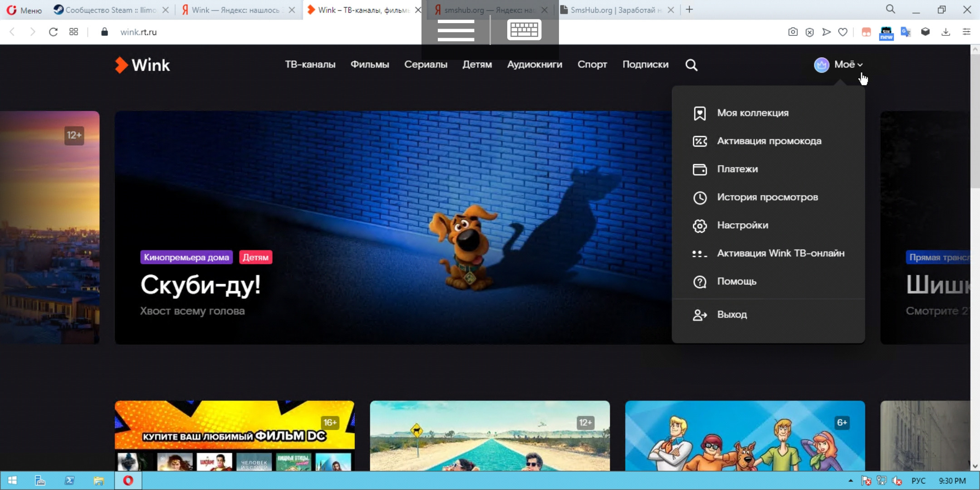Click the Opera icon in the taskbar
The height and width of the screenshot is (490, 980).
point(128,480)
